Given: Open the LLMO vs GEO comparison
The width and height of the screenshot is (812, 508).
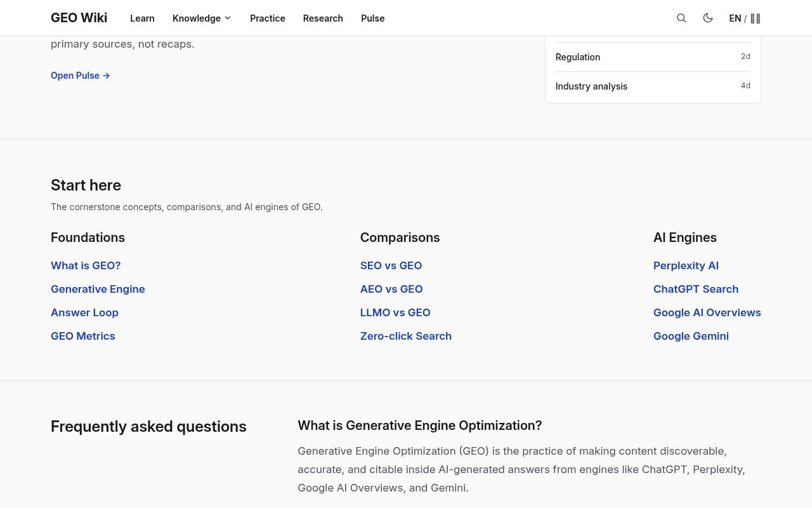Looking at the screenshot, I should [395, 312].
